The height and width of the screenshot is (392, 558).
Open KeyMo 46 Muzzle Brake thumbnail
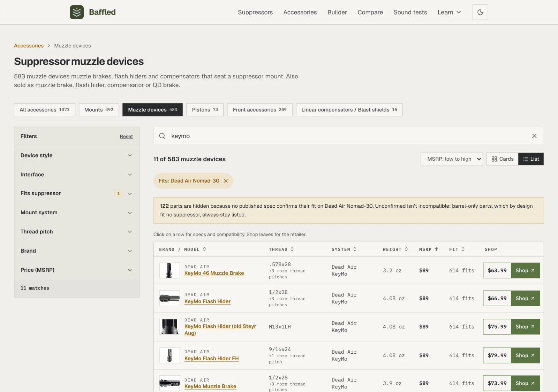pyautogui.click(x=169, y=270)
